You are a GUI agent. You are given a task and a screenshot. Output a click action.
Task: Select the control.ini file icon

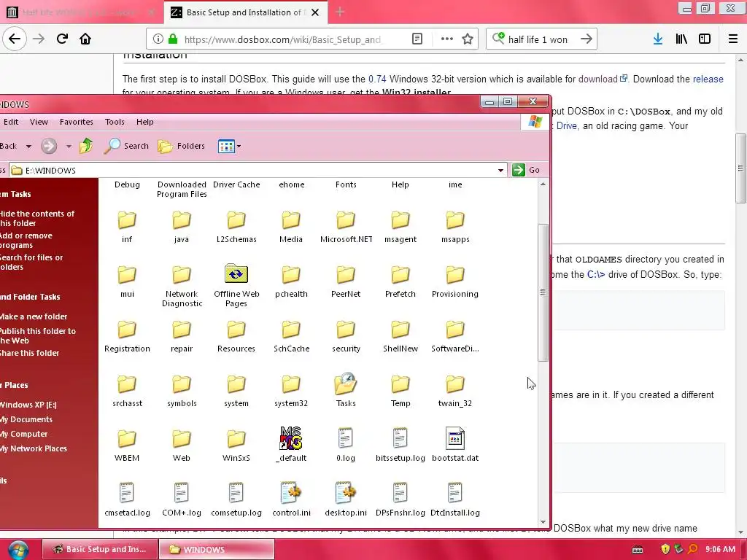291,493
